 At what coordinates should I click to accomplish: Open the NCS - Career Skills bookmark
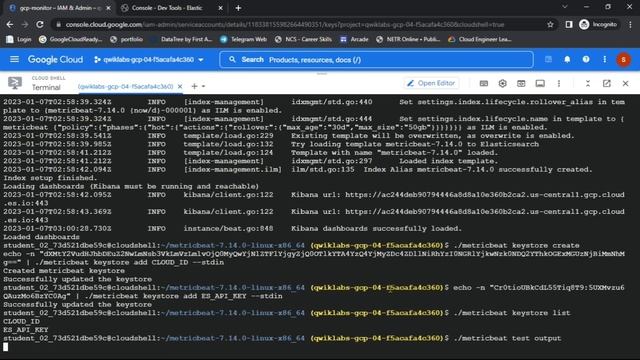303,39
